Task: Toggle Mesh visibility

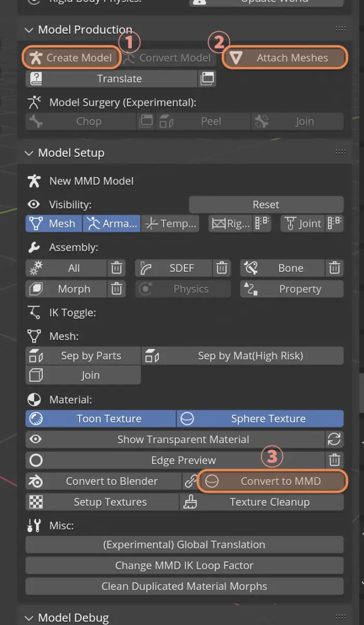Action: [54, 224]
